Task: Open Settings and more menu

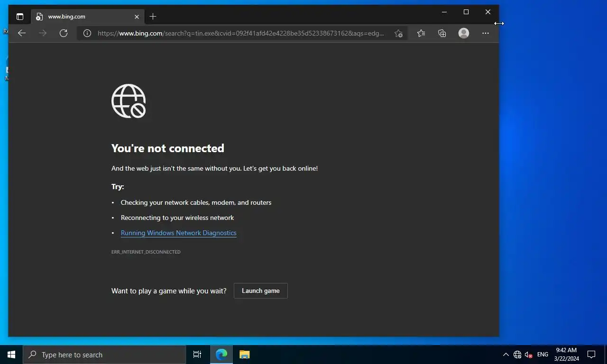Action: pos(485,33)
